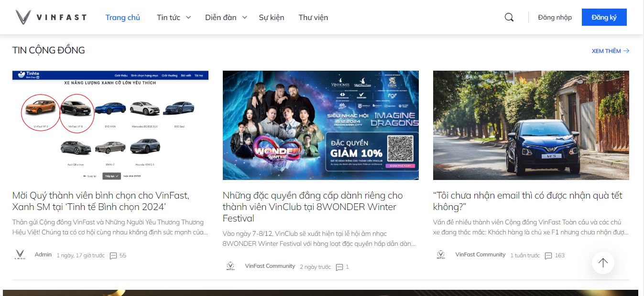The width and height of the screenshot is (644, 296).
Task: Click the Đăng ký button
Action: [604, 17]
